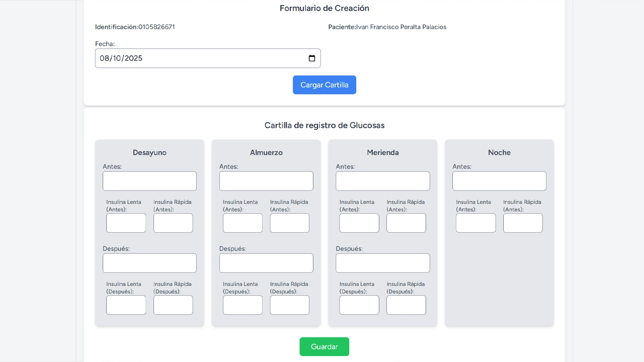
Task: Select the Antes field under Desayuno
Action: [x=149, y=180]
